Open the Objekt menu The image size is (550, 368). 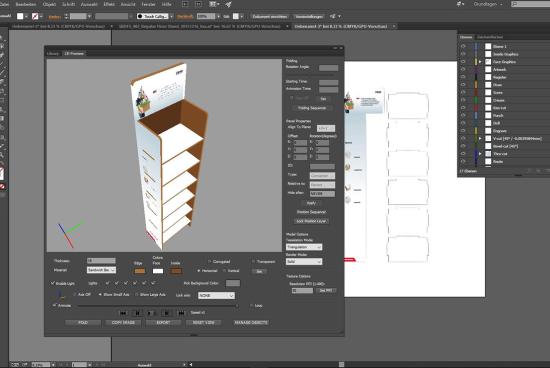tap(49, 4)
